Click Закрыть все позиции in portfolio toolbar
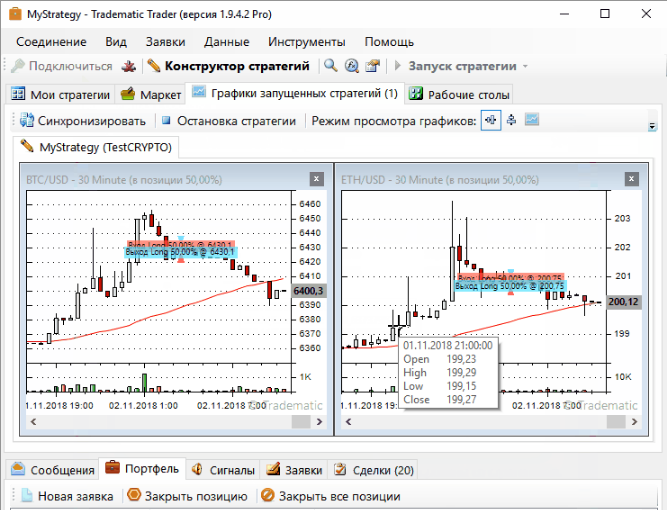 point(330,496)
